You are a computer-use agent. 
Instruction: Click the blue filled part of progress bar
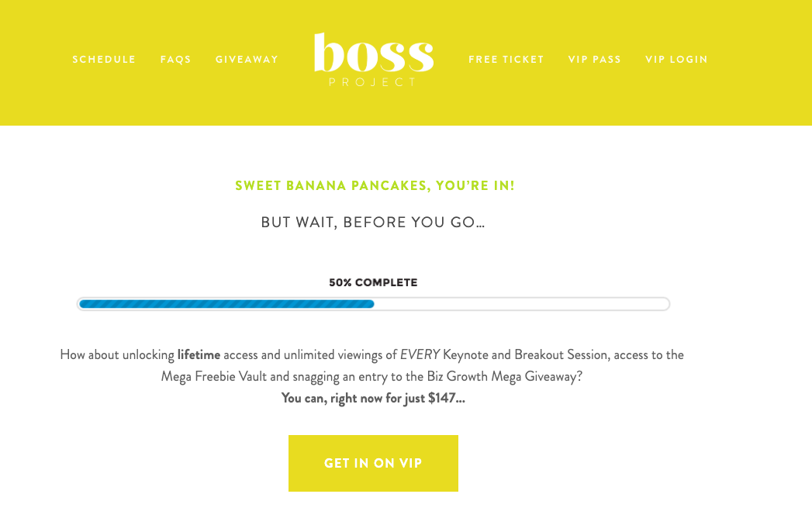pyautogui.click(x=226, y=304)
